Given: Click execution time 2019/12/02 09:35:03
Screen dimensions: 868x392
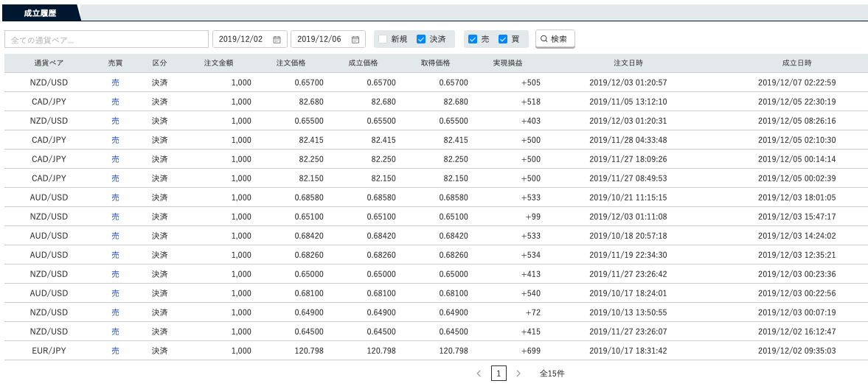Looking at the screenshot, I should 797,351.
